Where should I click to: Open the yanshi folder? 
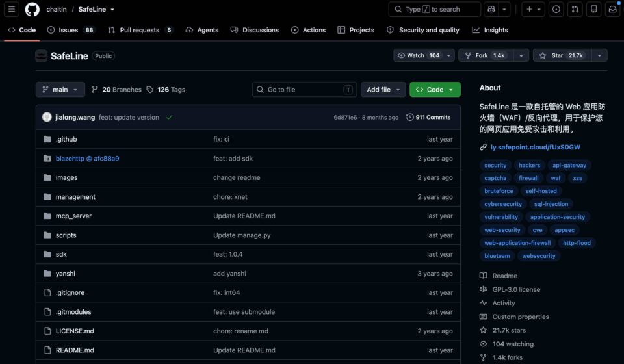click(65, 273)
